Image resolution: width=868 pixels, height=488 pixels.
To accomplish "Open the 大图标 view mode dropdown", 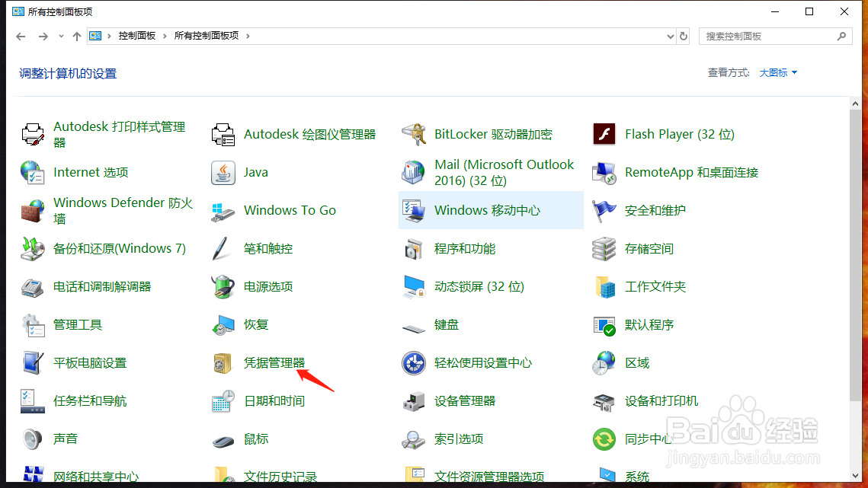I will pyautogui.click(x=775, y=72).
